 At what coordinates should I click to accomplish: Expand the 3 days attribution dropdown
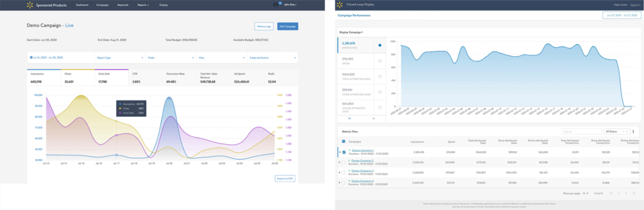(x=272, y=58)
